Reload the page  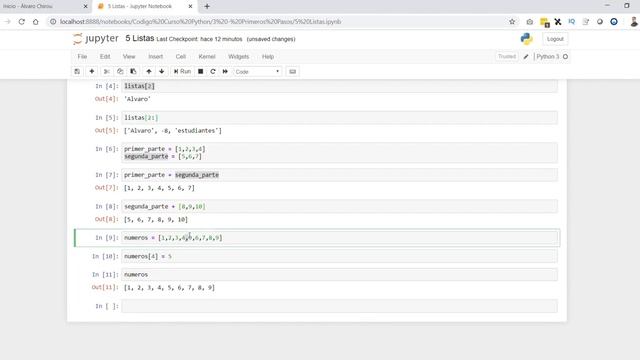pos(22,22)
